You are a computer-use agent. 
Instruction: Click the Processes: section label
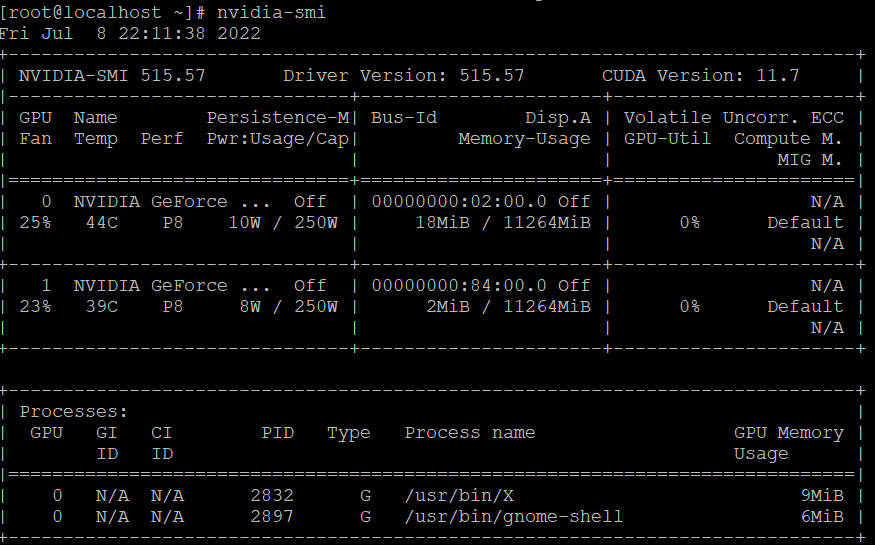pyautogui.click(x=73, y=411)
